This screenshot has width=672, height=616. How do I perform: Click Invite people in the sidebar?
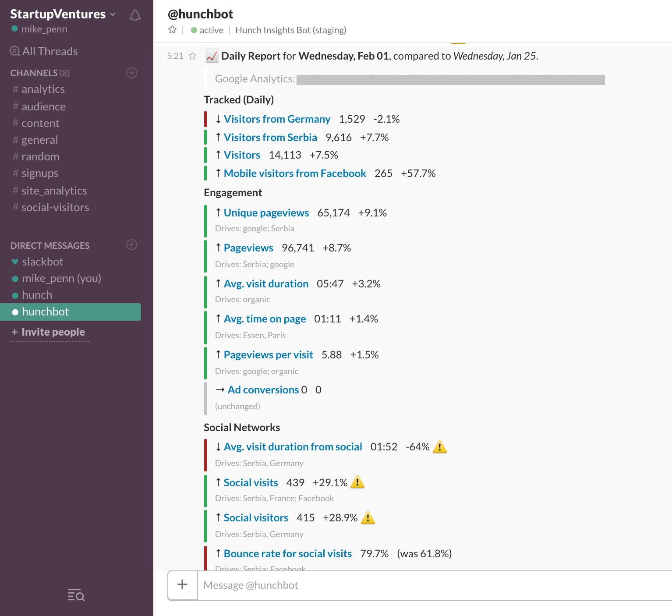click(x=53, y=332)
